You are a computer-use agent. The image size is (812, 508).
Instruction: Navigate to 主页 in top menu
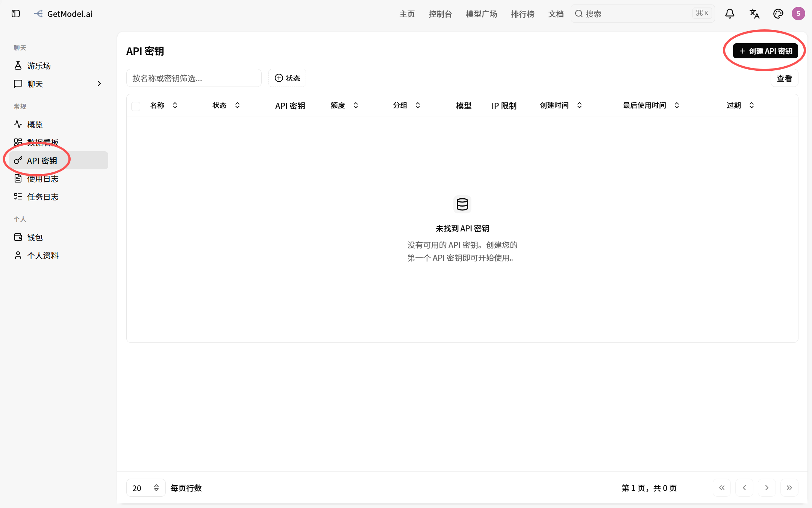tap(407, 14)
